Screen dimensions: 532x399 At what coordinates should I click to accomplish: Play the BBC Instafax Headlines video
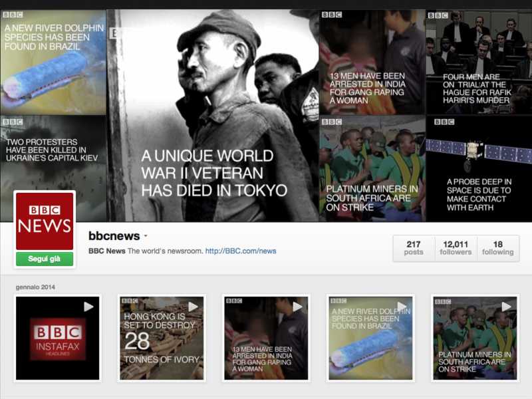tap(88, 307)
